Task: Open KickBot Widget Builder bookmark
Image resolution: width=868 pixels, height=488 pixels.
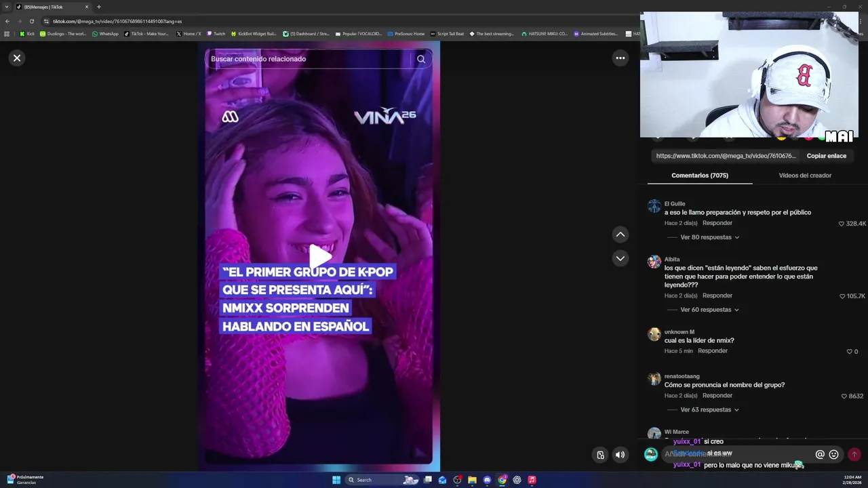Action: pos(254,33)
